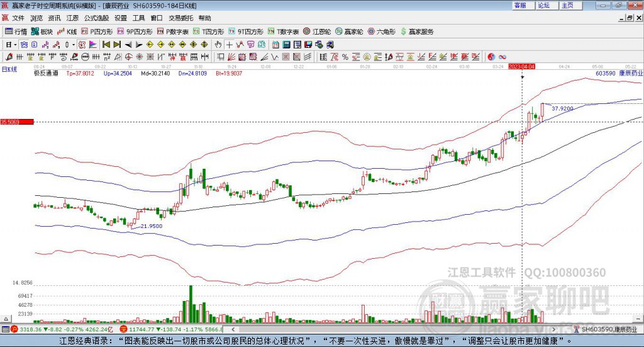Open the 9P四方形 tool
Image resolution: width=644 pixels, height=347 pixels.
pos(135,31)
